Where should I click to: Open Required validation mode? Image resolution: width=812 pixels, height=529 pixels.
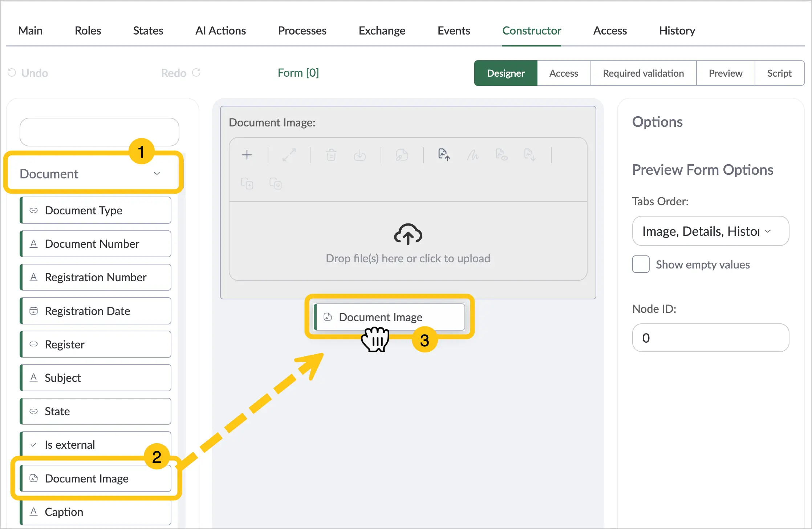click(643, 73)
